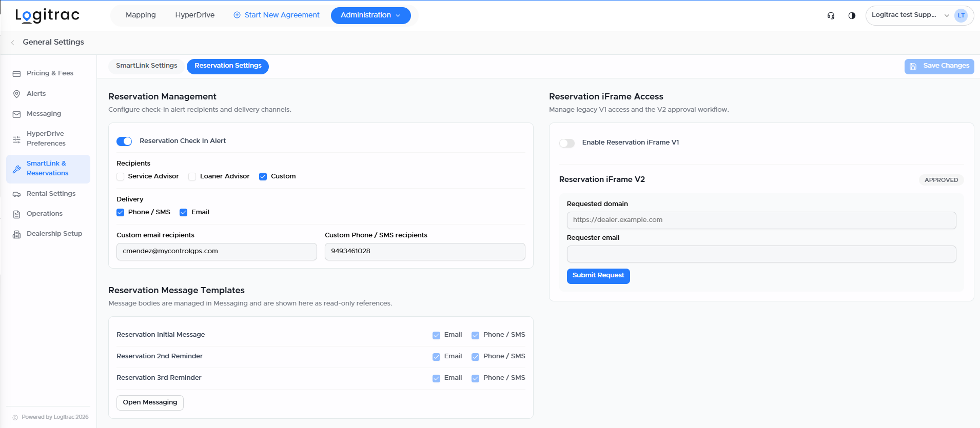Image resolution: width=980 pixels, height=428 pixels.
Task: Open Rental Settings section
Action: click(x=48, y=194)
